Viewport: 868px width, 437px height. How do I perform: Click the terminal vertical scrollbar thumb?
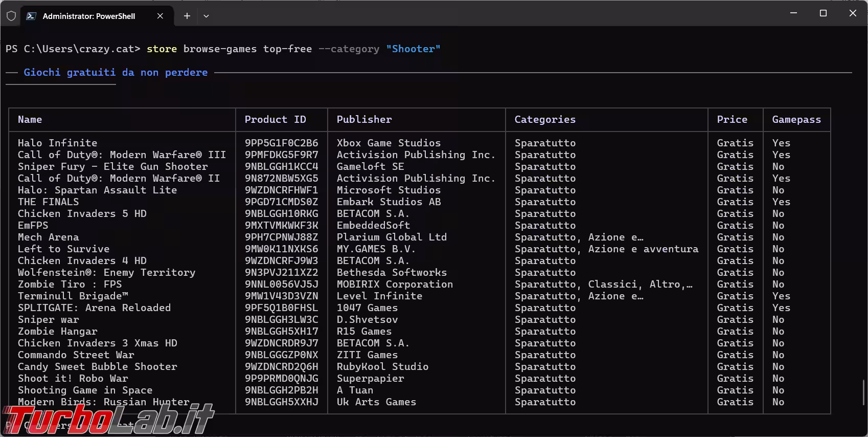[863, 392]
